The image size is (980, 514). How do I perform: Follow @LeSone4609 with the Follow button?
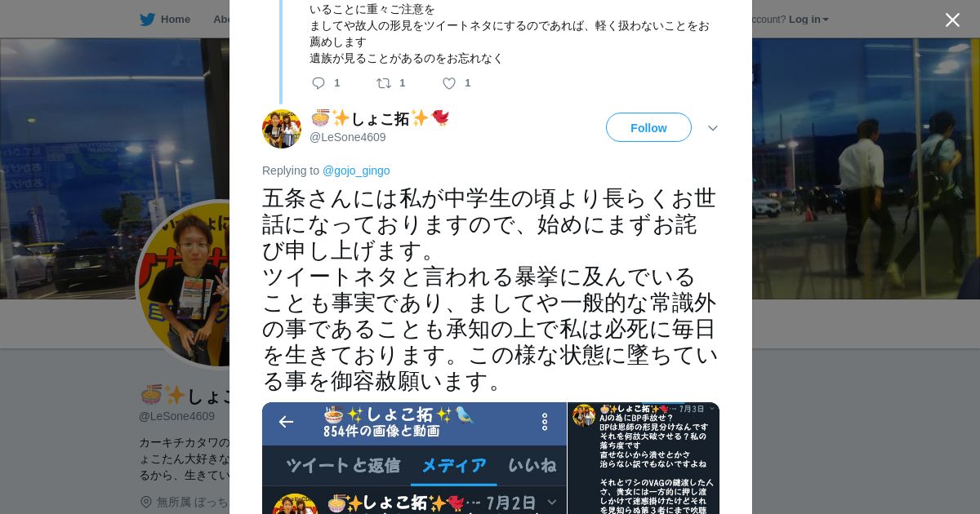click(648, 127)
